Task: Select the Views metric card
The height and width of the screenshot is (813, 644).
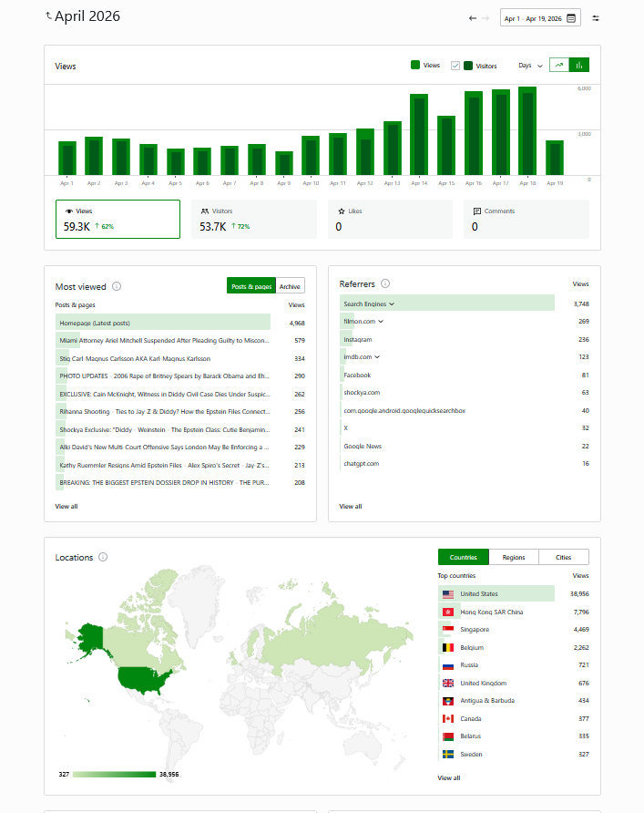Action: pyautogui.click(x=118, y=220)
